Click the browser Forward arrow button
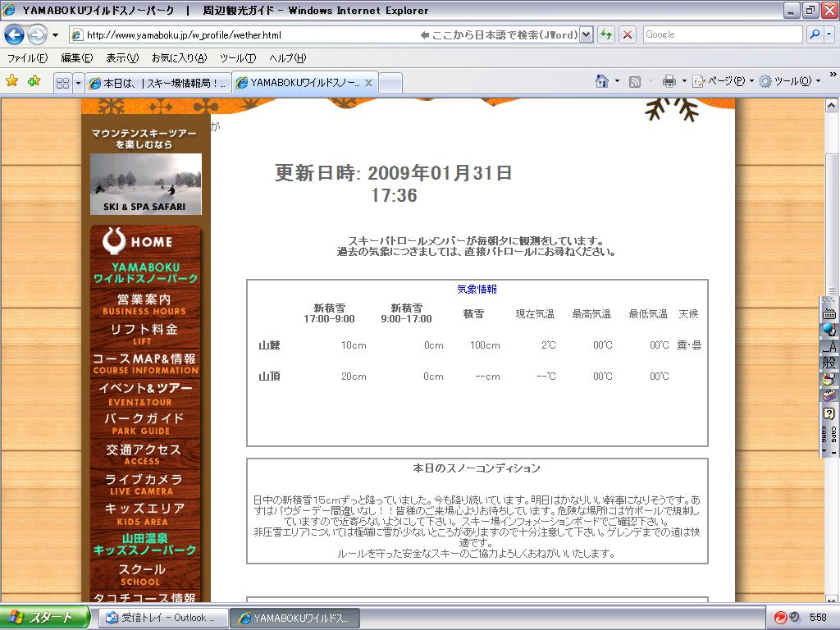The width and height of the screenshot is (840, 630). tap(37, 34)
